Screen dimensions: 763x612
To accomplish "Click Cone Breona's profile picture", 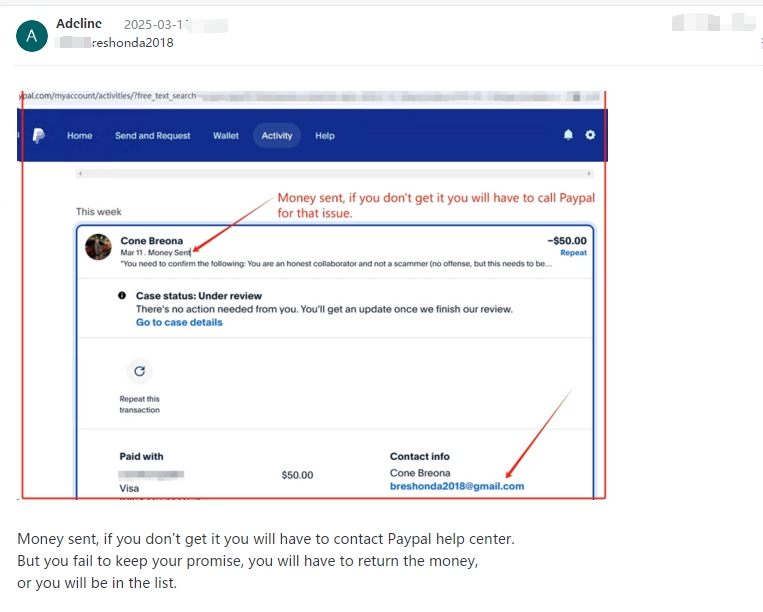I will click(98, 247).
